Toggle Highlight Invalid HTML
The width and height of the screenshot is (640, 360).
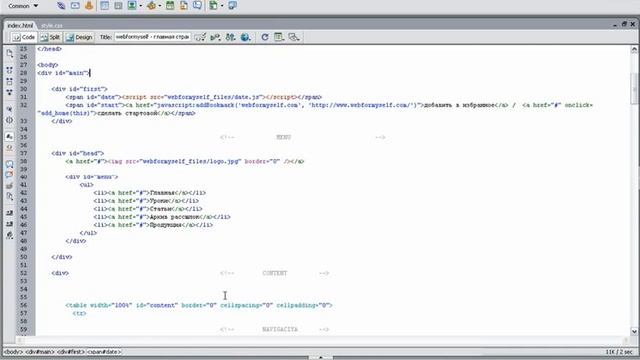click(x=9, y=147)
